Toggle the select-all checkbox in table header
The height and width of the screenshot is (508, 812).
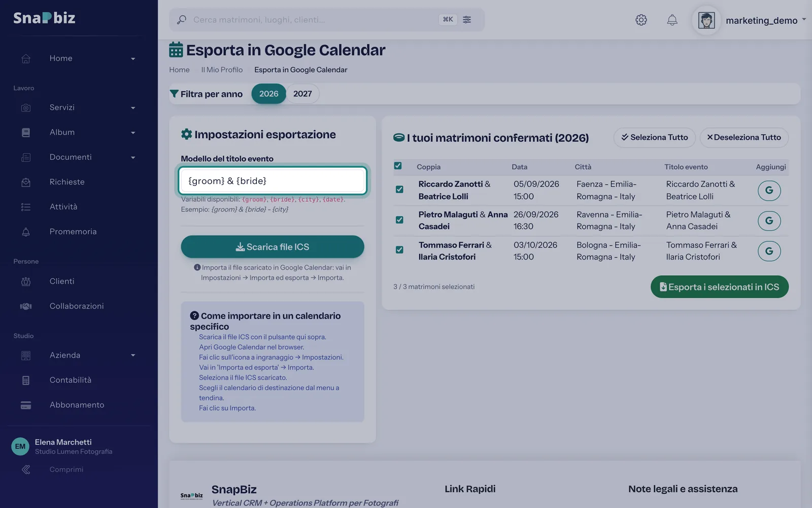point(398,166)
